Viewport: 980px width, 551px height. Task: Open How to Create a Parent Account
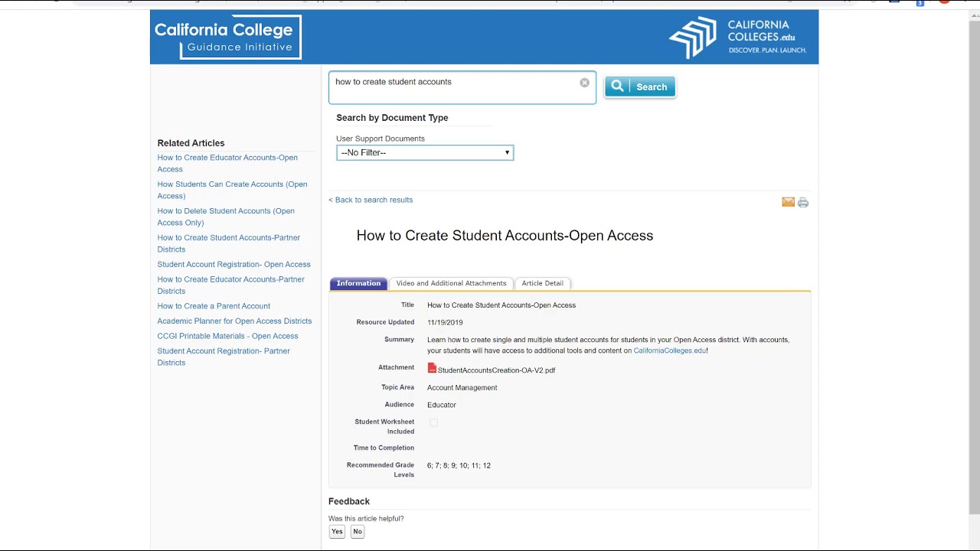214,306
